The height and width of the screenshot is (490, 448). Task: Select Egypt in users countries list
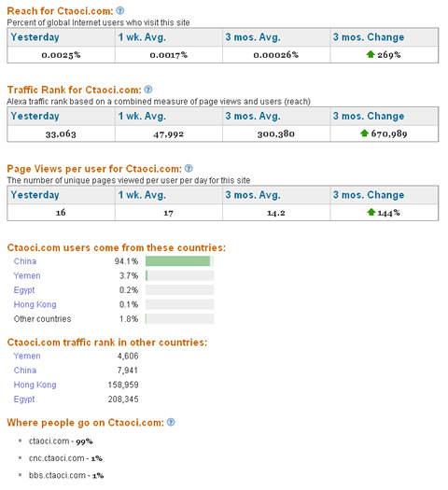click(24, 290)
